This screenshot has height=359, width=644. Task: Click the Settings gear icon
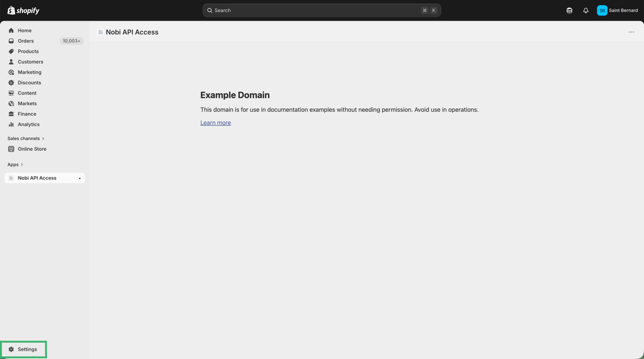pos(11,350)
